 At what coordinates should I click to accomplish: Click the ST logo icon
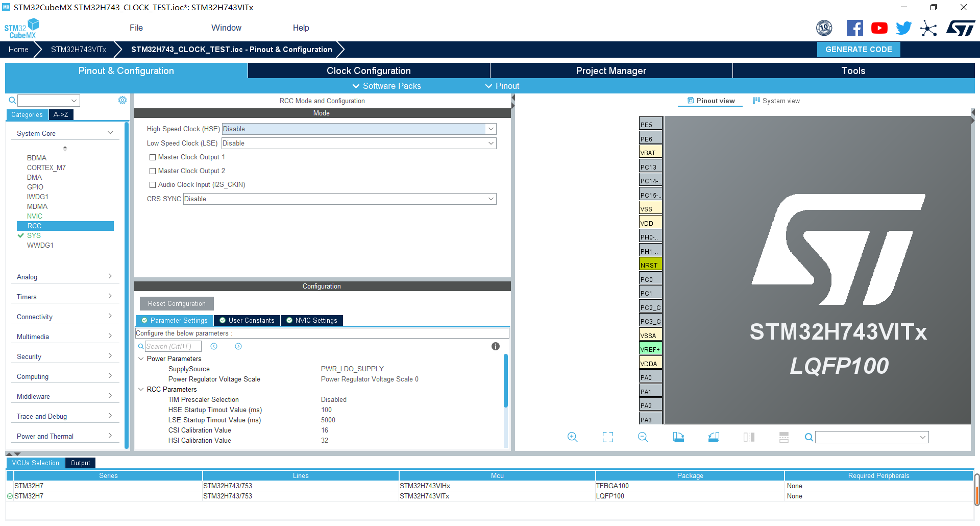(x=961, y=28)
